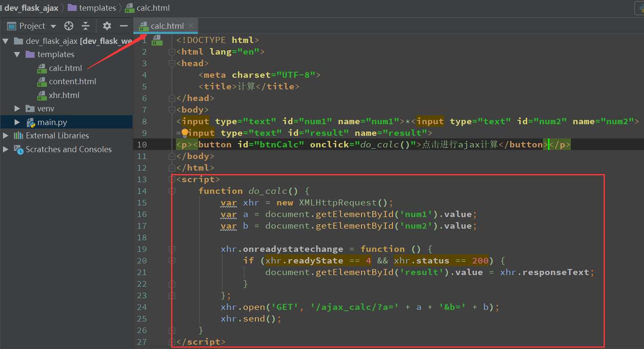
Task: Fold the html tag at line 2
Action: point(172,52)
